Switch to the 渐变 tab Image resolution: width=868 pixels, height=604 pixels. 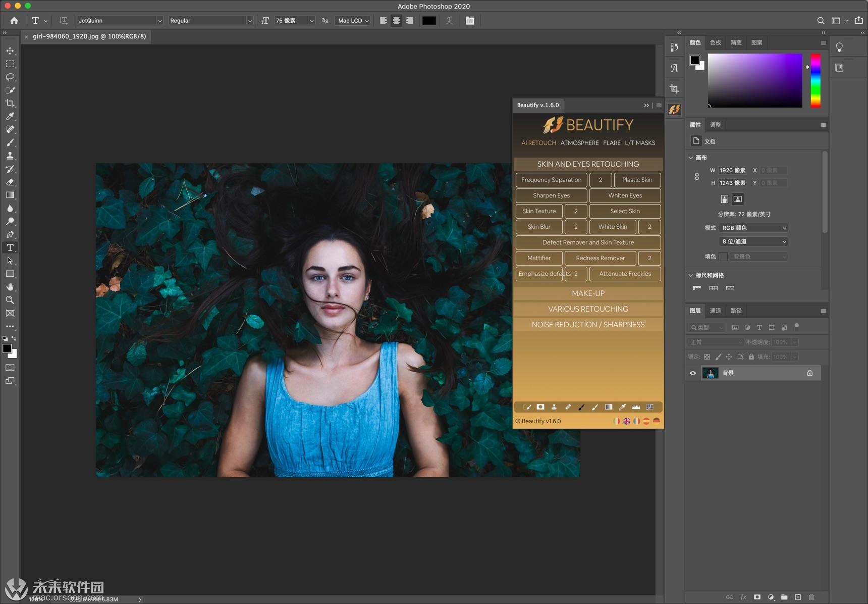click(736, 42)
